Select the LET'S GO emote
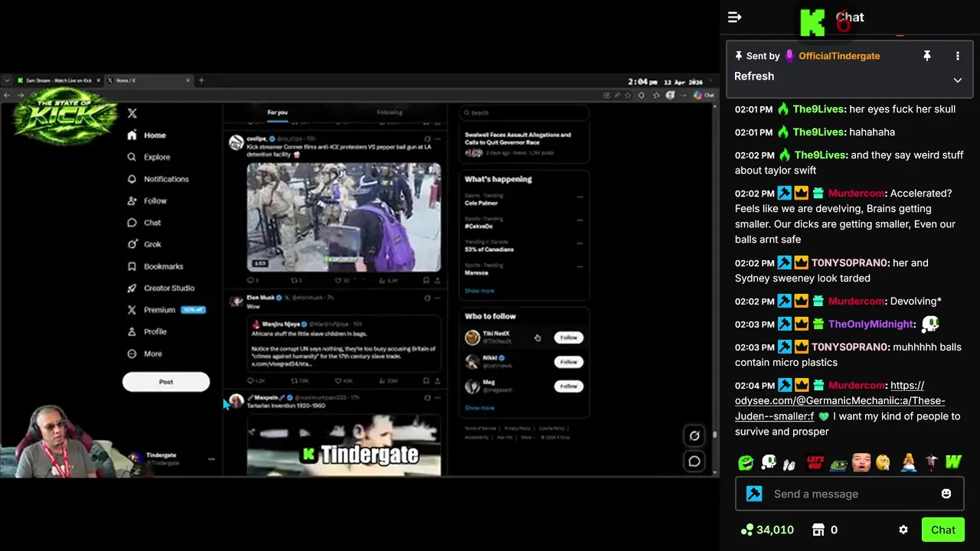The image size is (980, 551). point(815,462)
